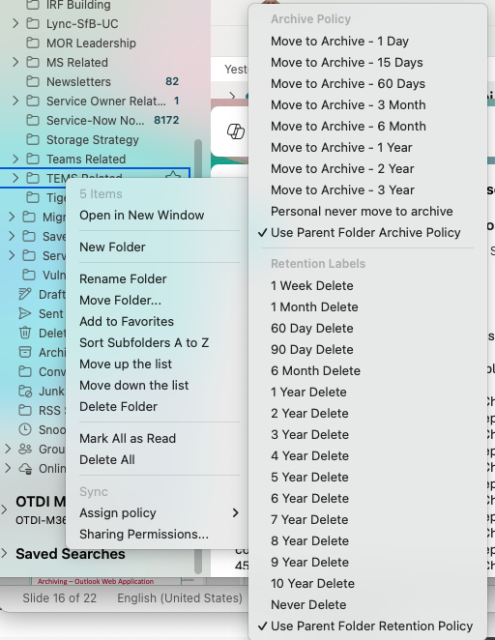
Task: Expand the MS Related folder
Action: tap(16, 62)
